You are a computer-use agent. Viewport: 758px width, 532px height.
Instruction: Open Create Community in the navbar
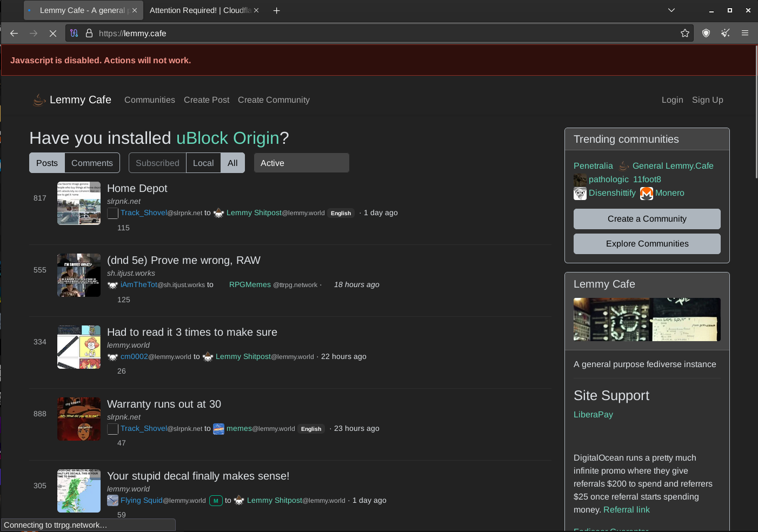click(x=274, y=100)
